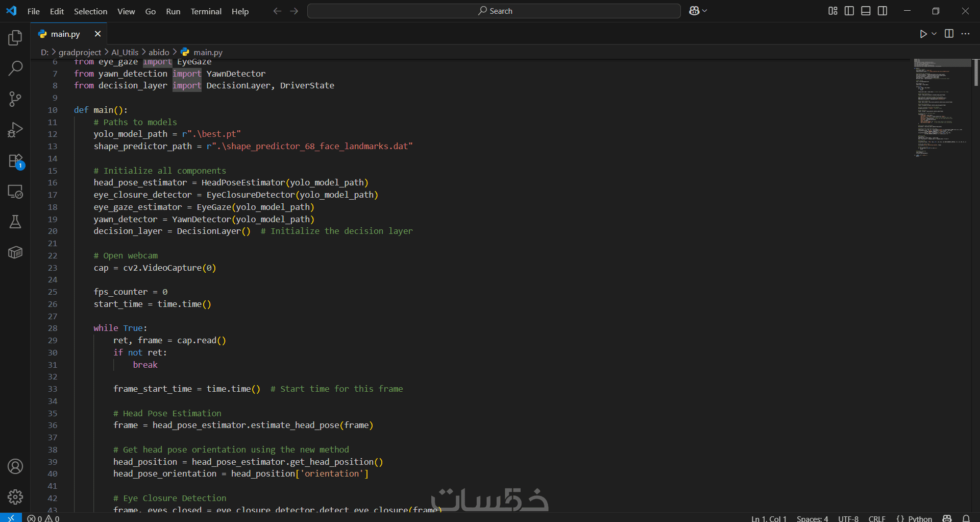Viewport: 980px width, 522px height.
Task: Click the AI_Utils breadcrumb folder
Action: 125,52
